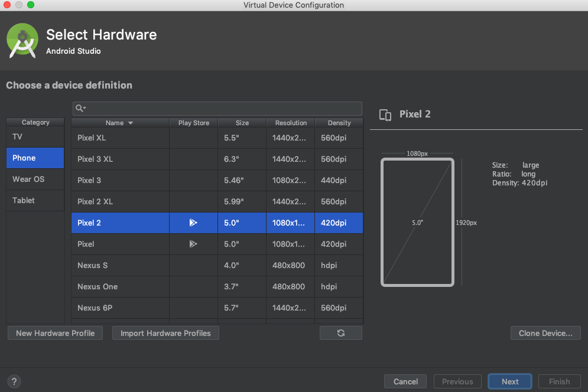The width and height of the screenshot is (588, 392).
Task: Click the Density column header
Action: [x=339, y=123]
